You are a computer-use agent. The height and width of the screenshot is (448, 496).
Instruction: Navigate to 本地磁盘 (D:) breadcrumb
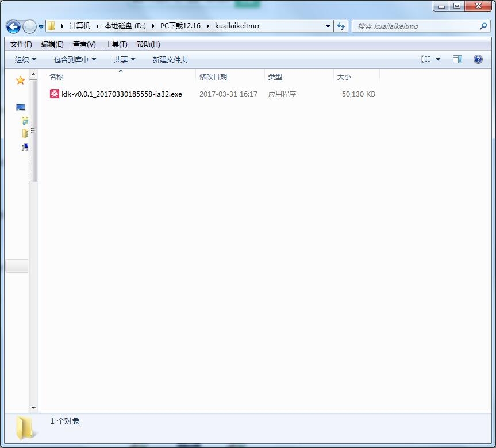pyautogui.click(x=125, y=26)
